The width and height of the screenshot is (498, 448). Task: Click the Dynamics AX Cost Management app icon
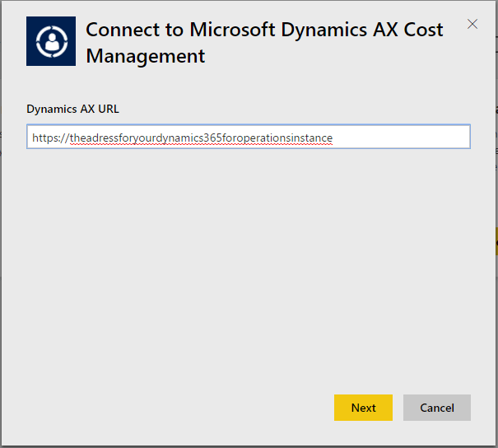pyautogui.click(x=51, y=41)
